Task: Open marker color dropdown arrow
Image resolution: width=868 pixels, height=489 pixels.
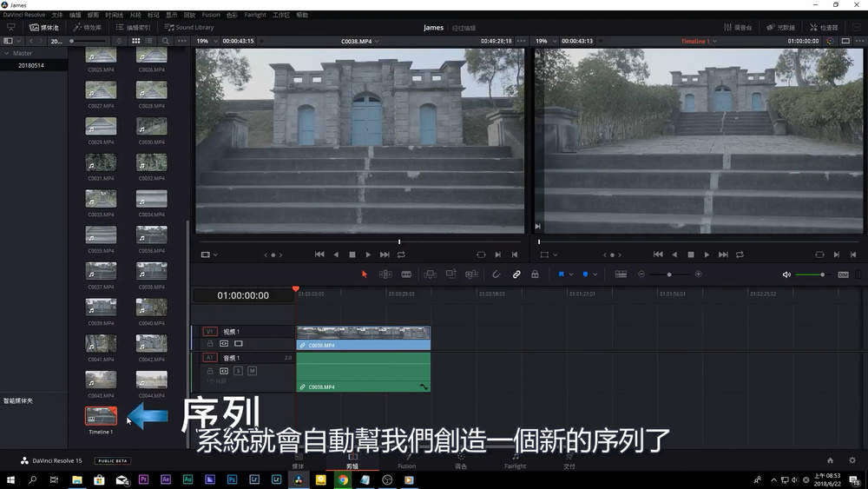Action: pyautogui.click(x=595, y=274)
